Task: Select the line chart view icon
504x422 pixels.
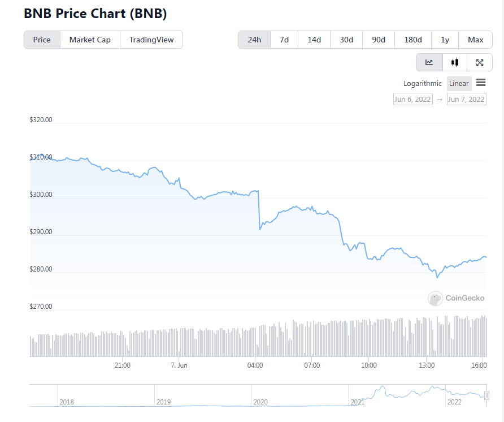Action: 429,62
